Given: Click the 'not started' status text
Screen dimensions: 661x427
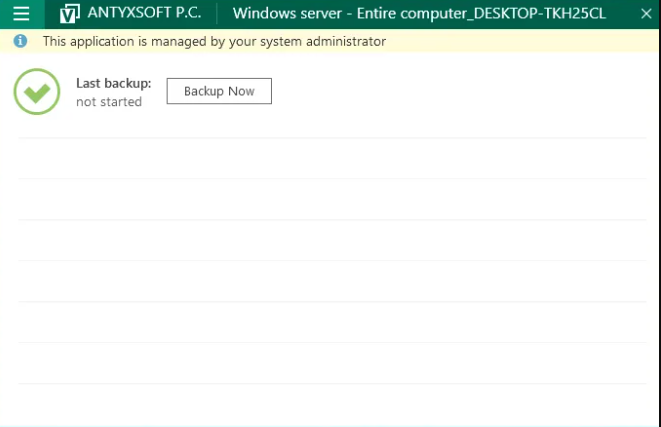Looking at the screenshot, I should point(109,102).
